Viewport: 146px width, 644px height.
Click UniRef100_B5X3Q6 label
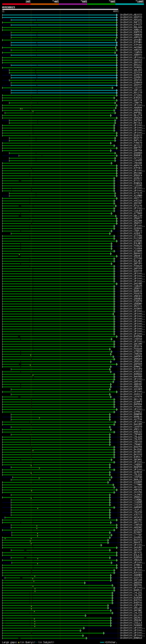click(131, 173)
